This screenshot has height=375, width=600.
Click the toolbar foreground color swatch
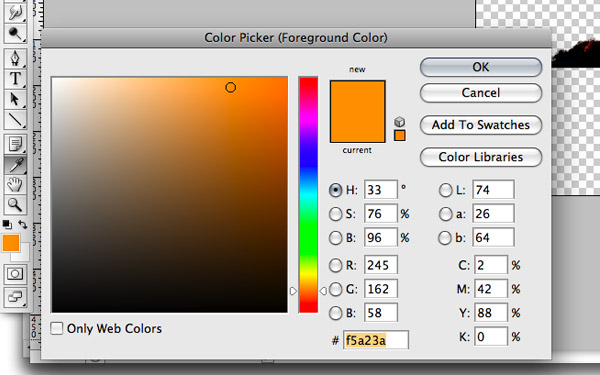click(11, 243)
